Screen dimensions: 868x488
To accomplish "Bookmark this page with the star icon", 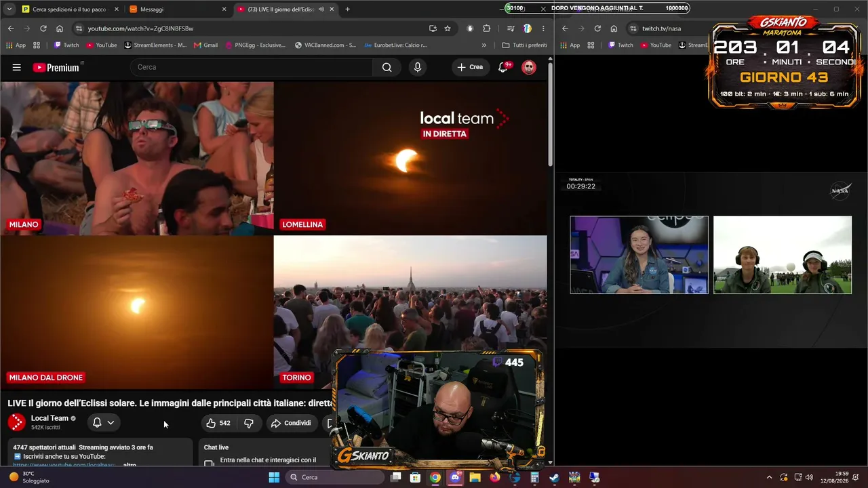I will point(448,28).
